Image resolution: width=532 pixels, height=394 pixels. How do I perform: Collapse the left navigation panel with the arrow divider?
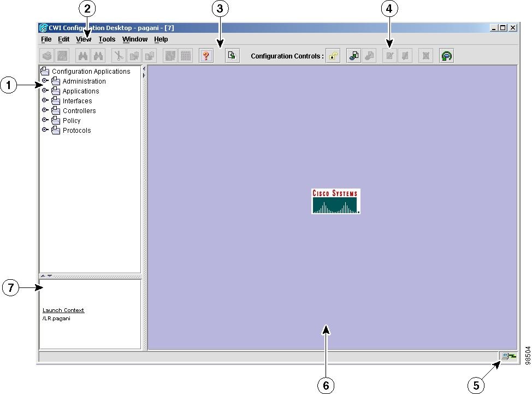[x=43, y=277]
